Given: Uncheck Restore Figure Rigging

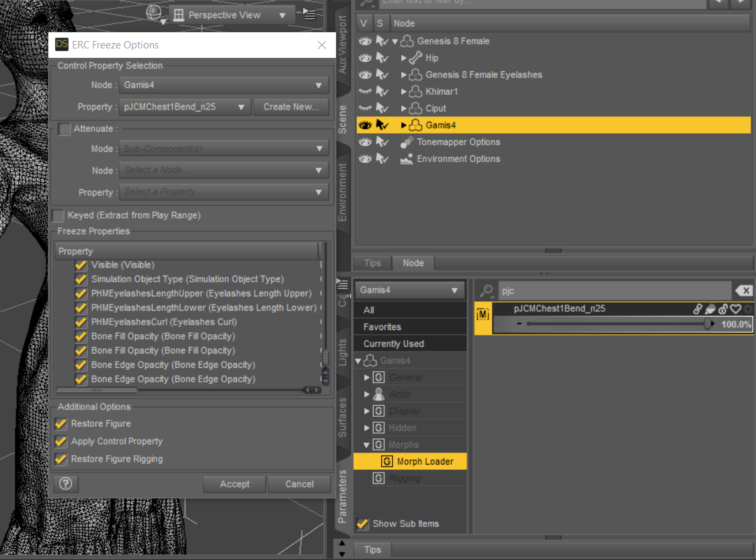Looking at the screenshot, I should pyautogui.click(x=60, y=458).
